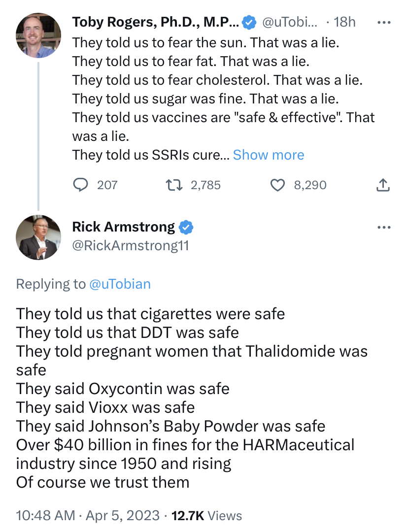Click the share icon on Toby's tweet
This screenshot has height=532, width=408.
click(x=383, y=185)
